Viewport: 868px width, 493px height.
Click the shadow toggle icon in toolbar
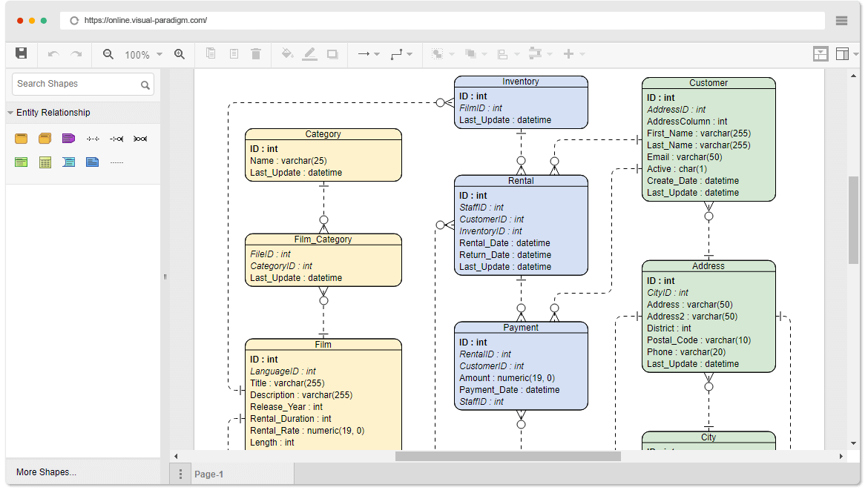332,54
